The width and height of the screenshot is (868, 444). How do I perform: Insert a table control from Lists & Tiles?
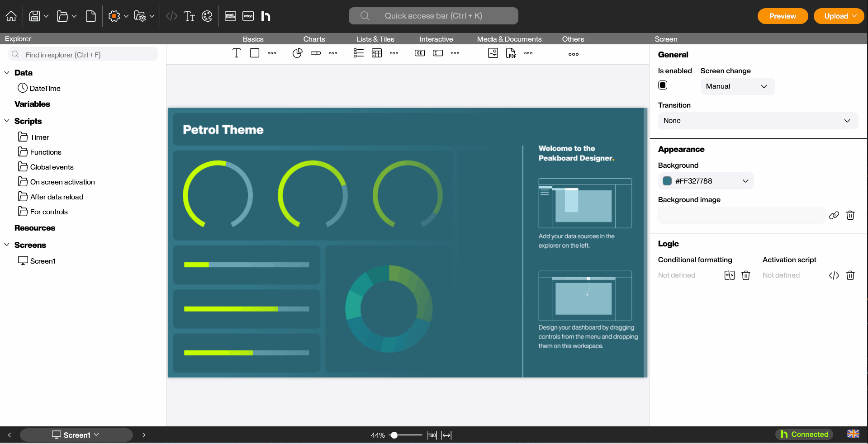point(376,53)
